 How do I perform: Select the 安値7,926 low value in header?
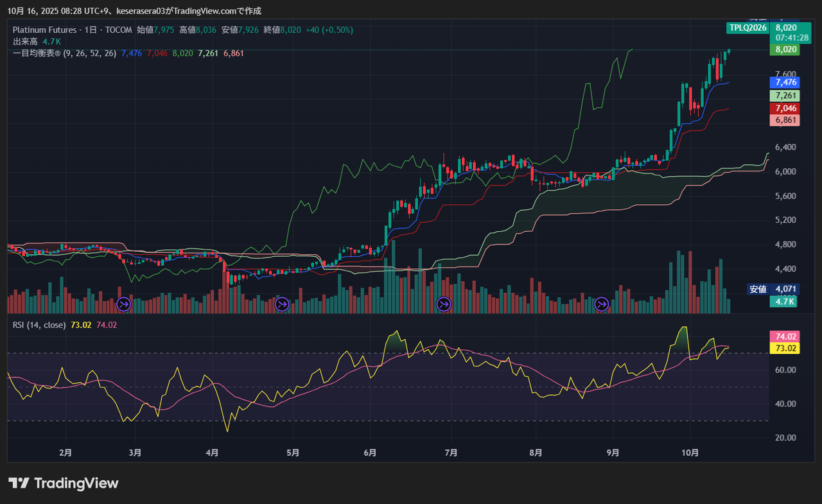click(x=241, y=30)
